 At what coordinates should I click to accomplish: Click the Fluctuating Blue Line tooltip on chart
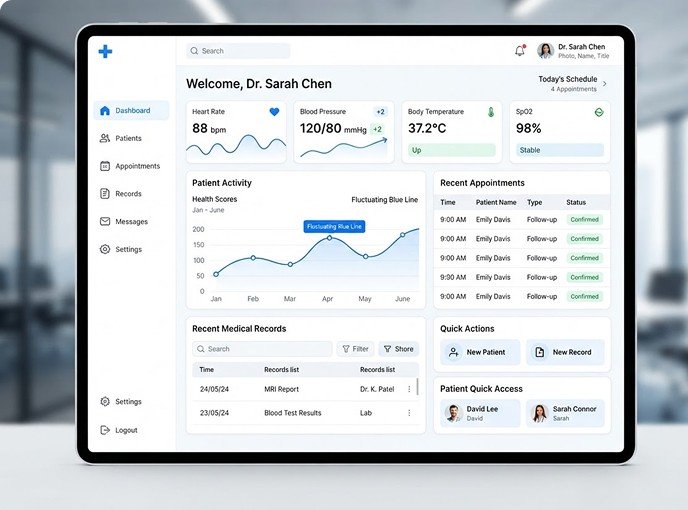pos(334,226)
